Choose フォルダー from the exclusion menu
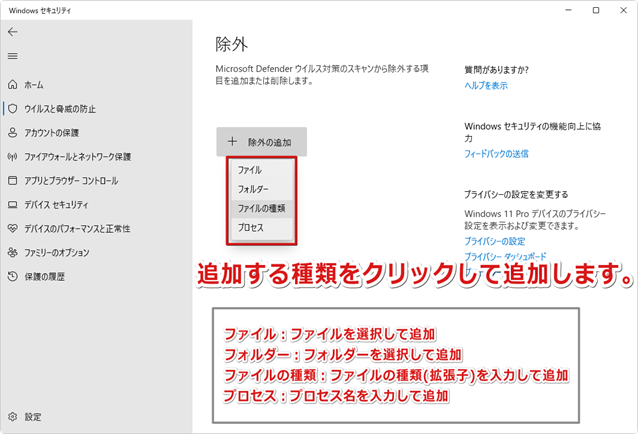Screen dimensions: 638x434 262,189
